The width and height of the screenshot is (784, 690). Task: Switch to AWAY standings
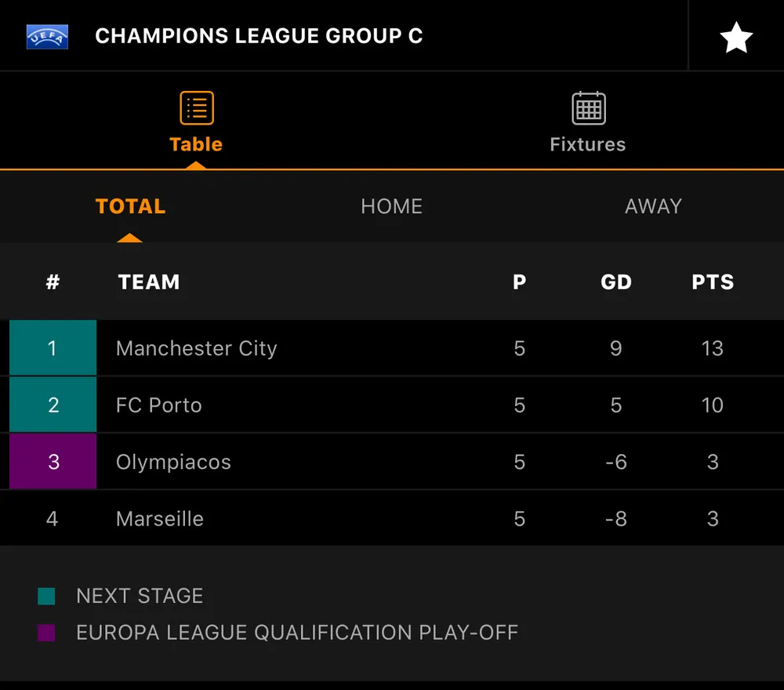point(653,206)
